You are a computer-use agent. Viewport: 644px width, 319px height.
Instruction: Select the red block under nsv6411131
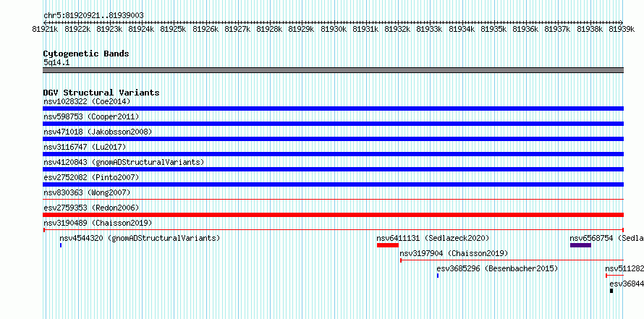[x=388, y=245]
